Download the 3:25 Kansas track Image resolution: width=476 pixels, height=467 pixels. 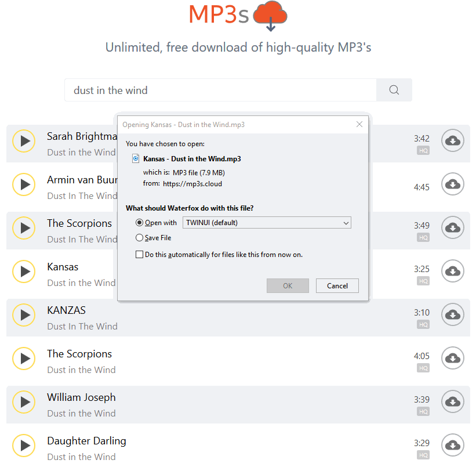click(x=452, y=271)
